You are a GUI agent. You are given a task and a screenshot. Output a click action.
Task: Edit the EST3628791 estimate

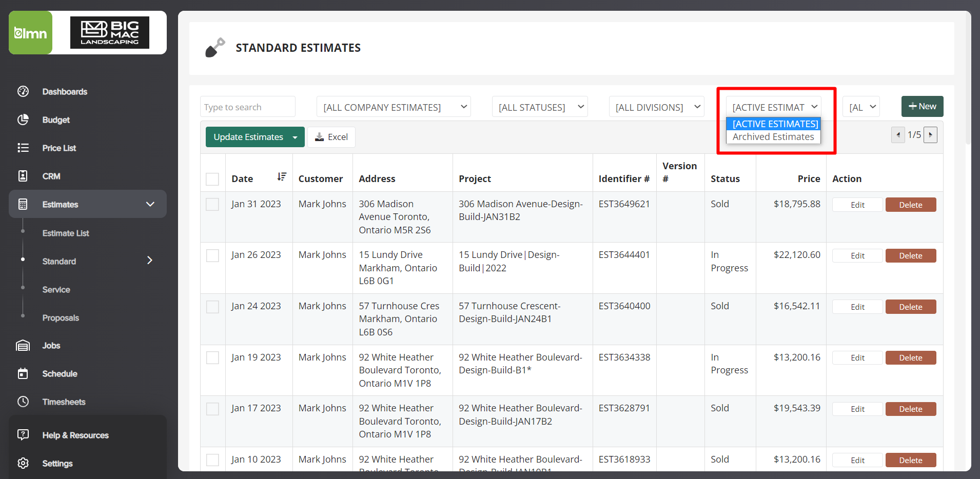[x=857, y=409]
